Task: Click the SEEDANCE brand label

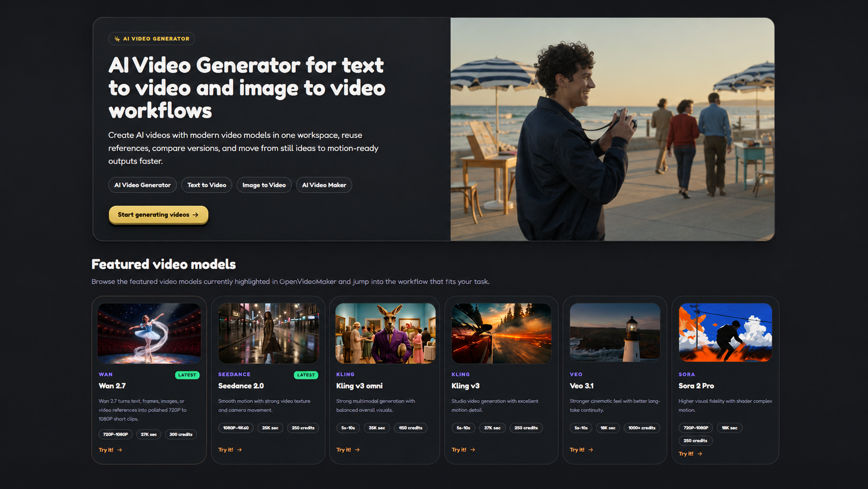Action: (234, 375)
